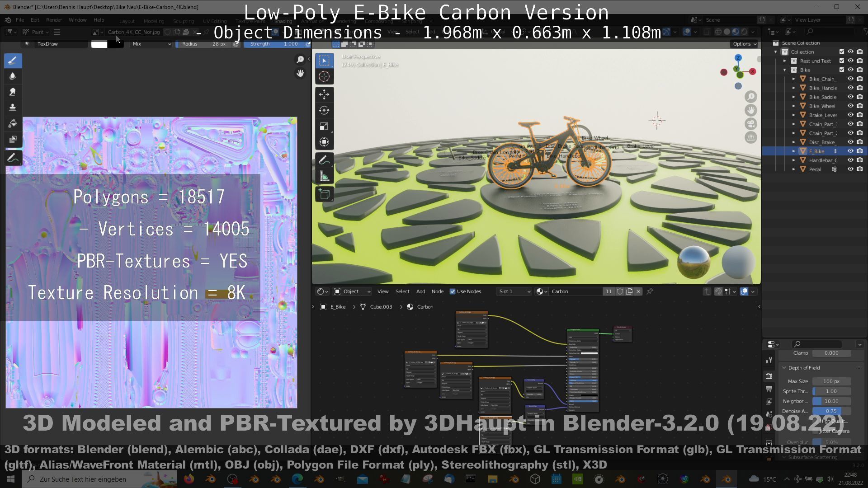Open the File menu
Image resolution: width=868 pixels, height=488 pixels.
click(x=20, y=20)
